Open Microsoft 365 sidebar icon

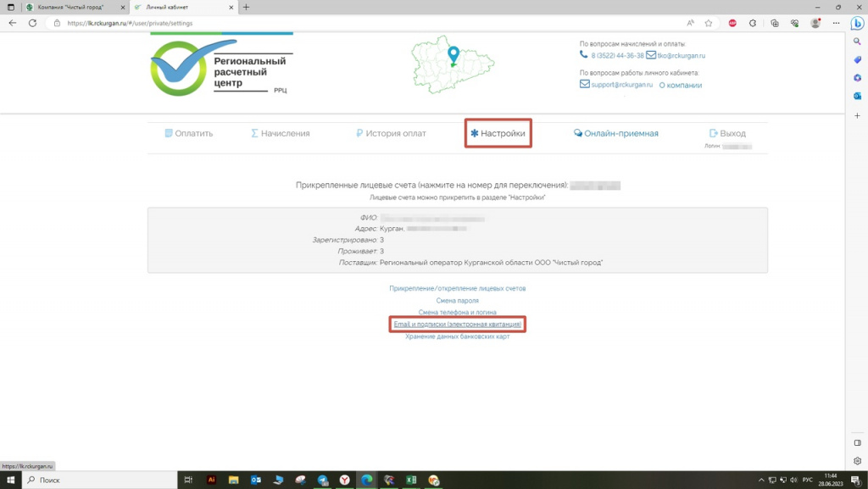click(x=857, y=78)
